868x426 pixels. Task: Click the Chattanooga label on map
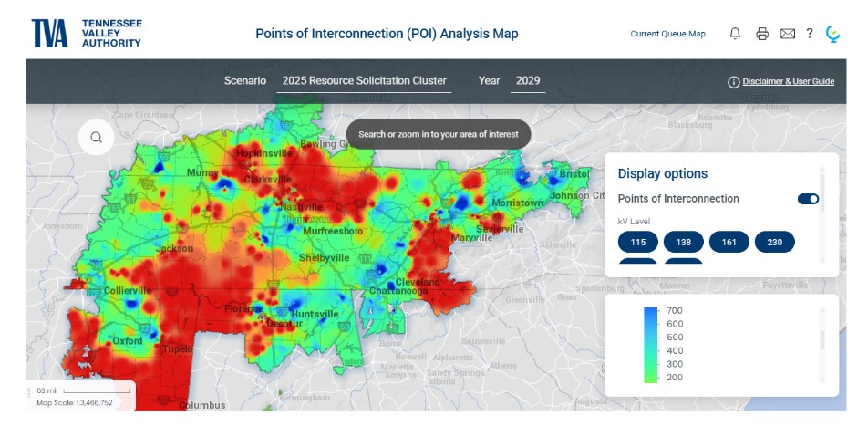click(x=398, y=291)
